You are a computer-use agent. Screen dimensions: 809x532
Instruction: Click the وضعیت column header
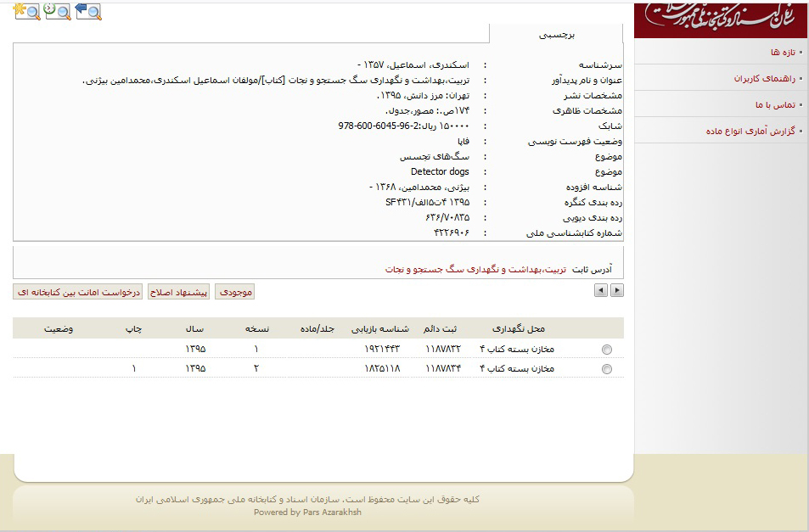coord(59,329)
